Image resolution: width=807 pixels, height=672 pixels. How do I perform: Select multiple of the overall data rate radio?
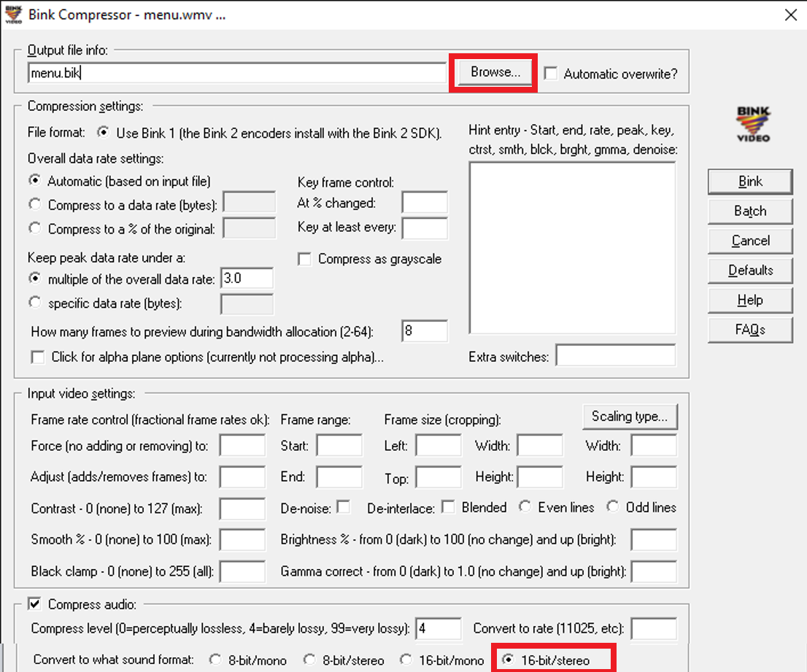[34, 279]
